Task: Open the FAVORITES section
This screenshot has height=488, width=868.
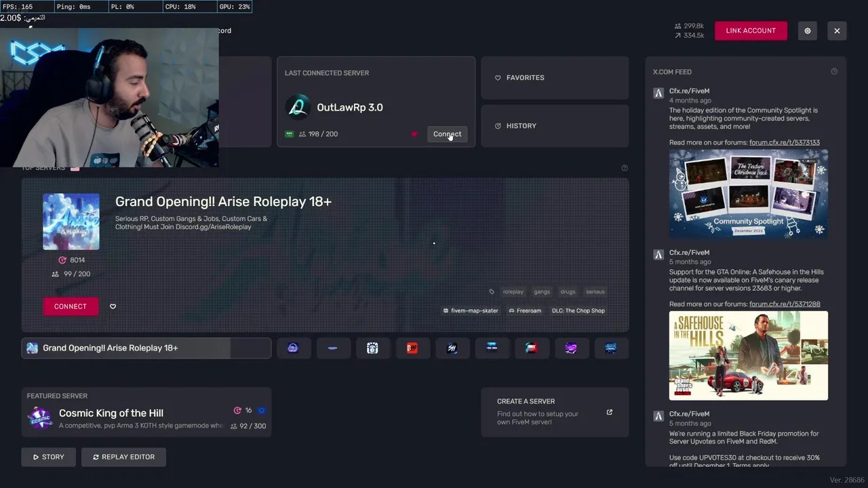Action: pos(555,78)
